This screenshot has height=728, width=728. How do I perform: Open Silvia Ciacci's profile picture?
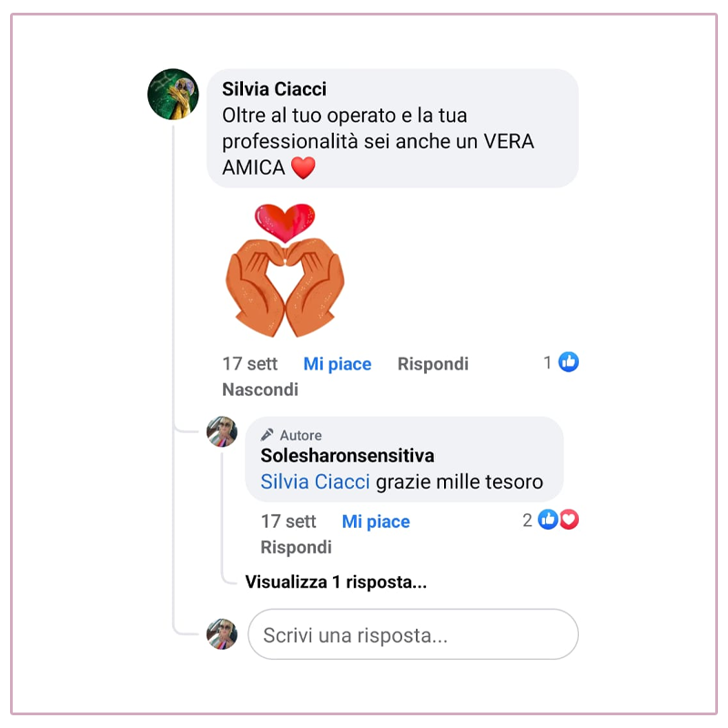[x=173, y=95]
